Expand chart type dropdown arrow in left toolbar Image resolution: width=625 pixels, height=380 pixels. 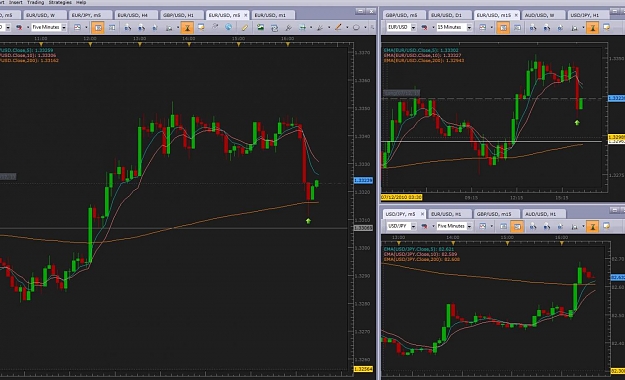[86, 27]
